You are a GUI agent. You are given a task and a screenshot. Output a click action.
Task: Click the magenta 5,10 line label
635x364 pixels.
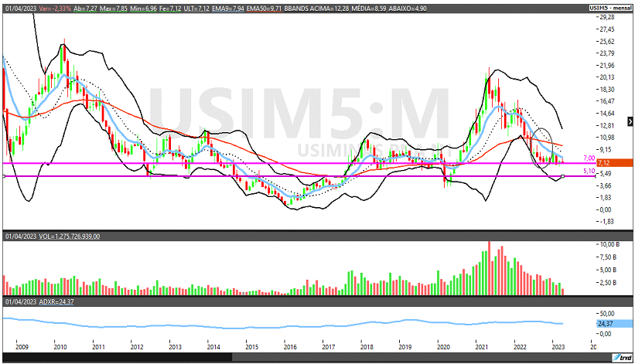[x=589, y=171]
